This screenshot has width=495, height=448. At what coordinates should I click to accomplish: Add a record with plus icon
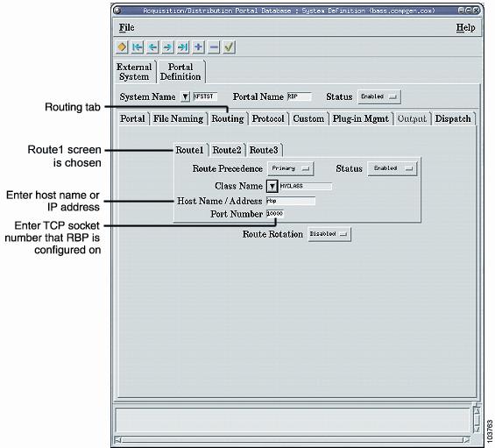coord(198,47)
